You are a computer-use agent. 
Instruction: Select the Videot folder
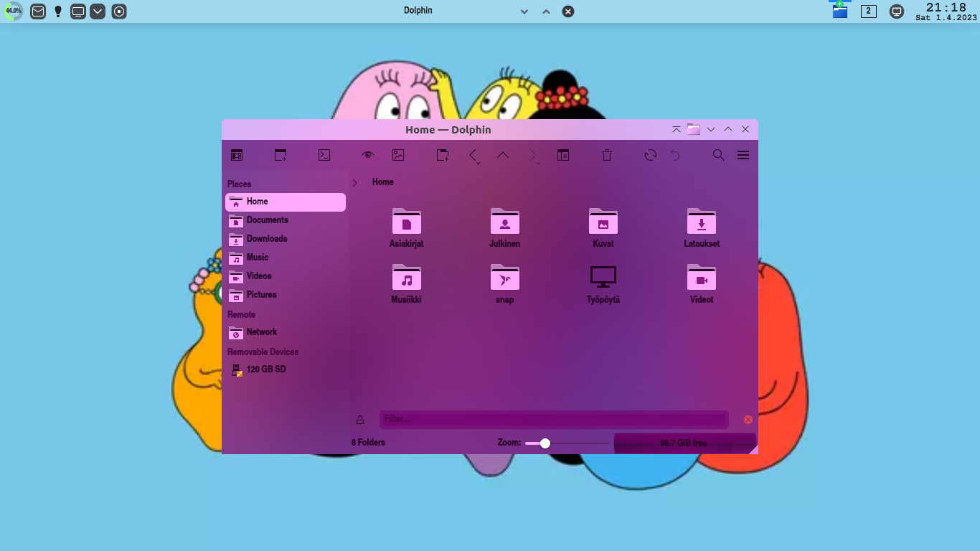[x=702, y=284]
